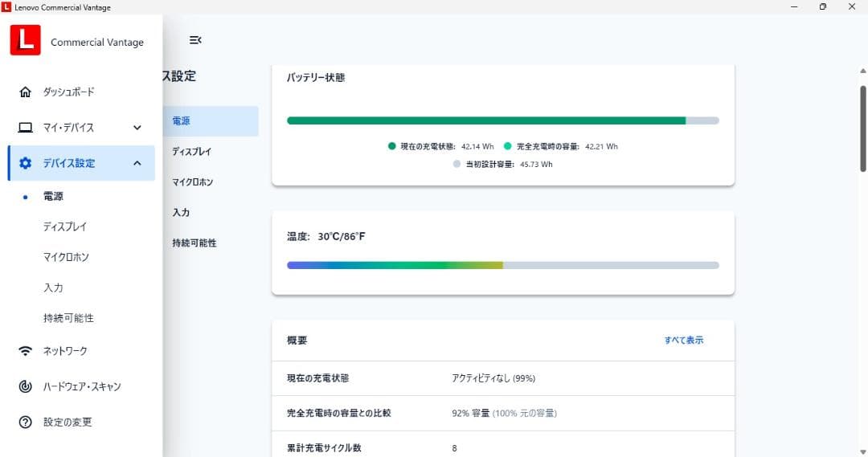868x457 pixels.
Task: Click the scrollbar up arrow
Action: coord(863,71)
